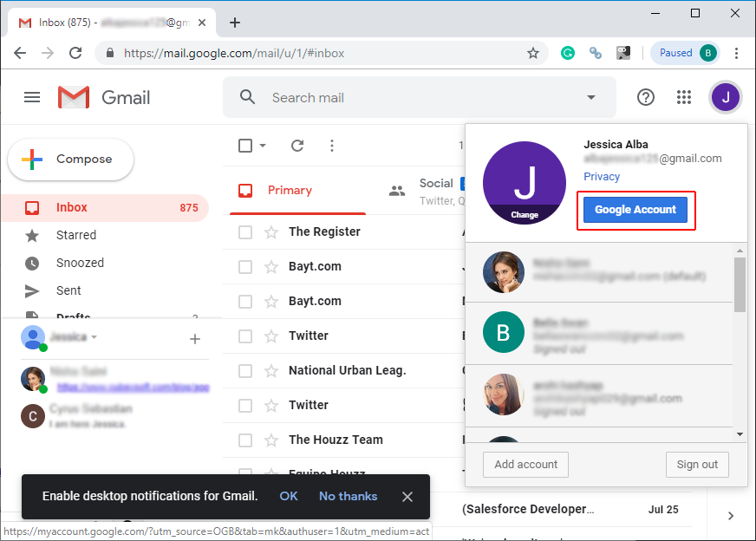Select the first Bayt.com email checkbox

pos(245,267)
